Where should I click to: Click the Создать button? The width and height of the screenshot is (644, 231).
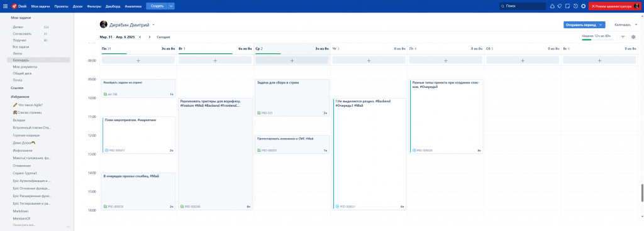[157, 6]
